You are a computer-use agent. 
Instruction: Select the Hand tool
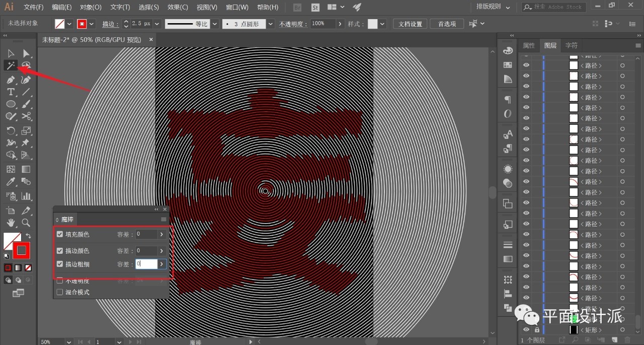(11, 222)
